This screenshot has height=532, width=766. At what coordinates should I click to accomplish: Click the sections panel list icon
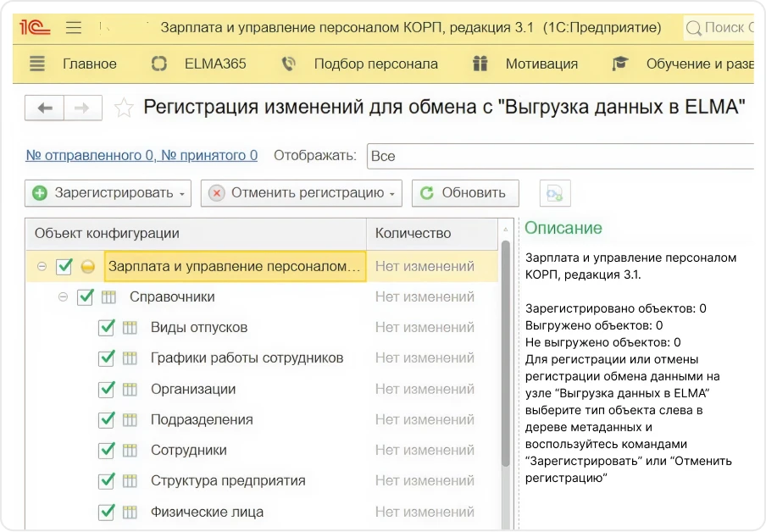[x=36, y=64]
